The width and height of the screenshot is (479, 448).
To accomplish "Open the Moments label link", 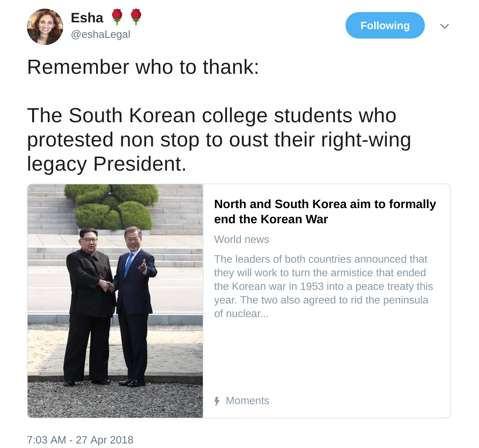I will click(x=247, y=401).
